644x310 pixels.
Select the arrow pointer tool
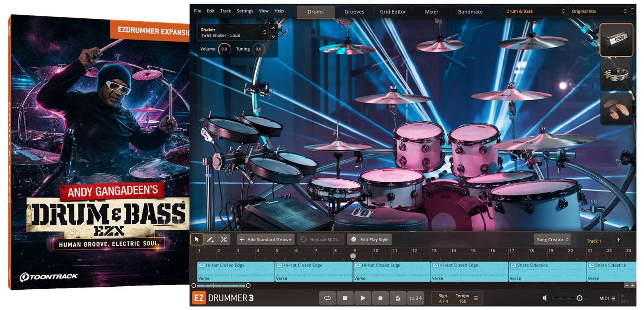197,240
